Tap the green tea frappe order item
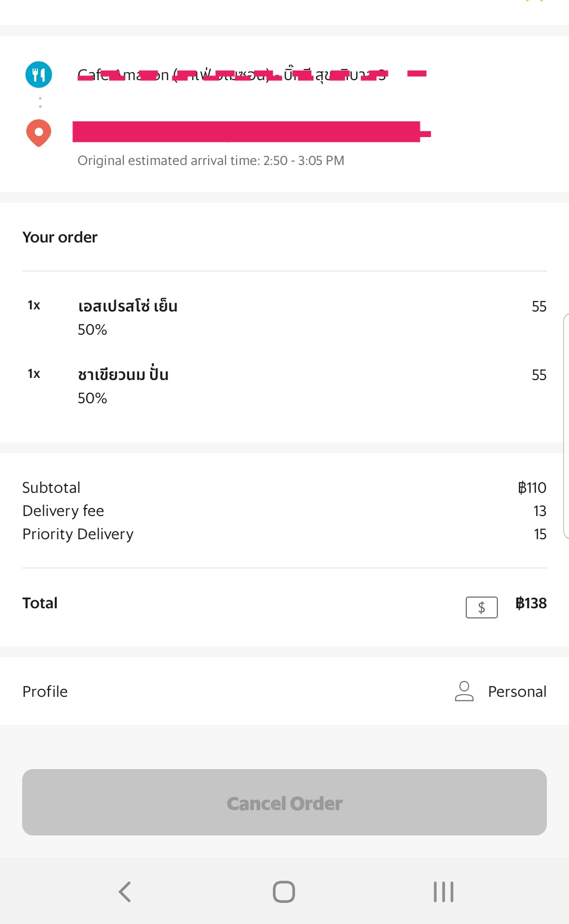This screenshot has height=924, width=569. pyautogui.click(x=284, y=385)
